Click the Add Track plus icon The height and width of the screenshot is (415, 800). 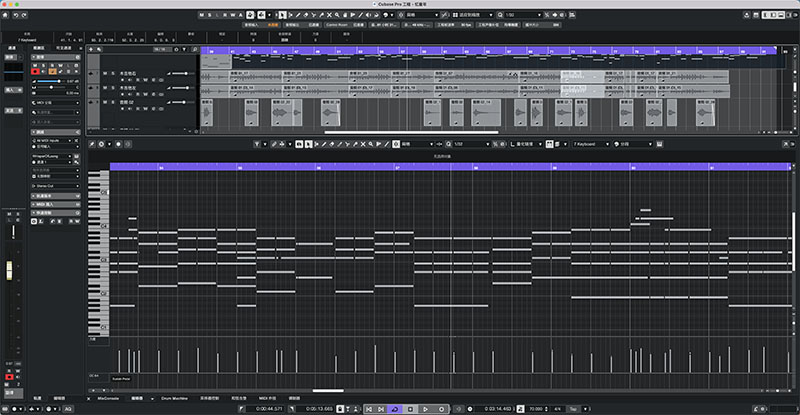tap(91, 50)
